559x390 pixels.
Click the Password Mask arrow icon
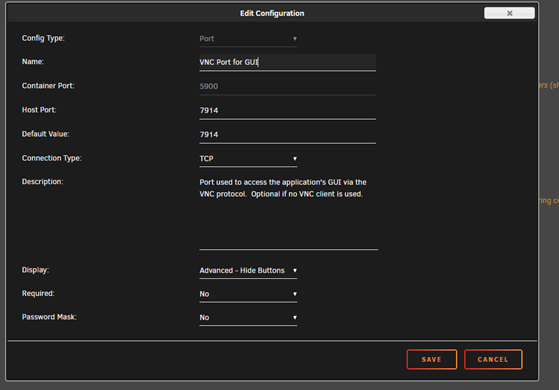[295, 318]
